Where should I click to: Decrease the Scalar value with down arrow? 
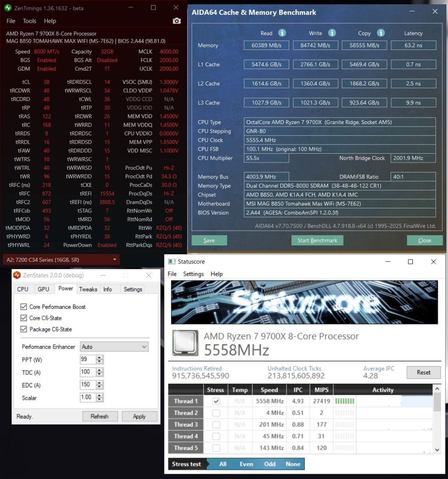(100, 400)
